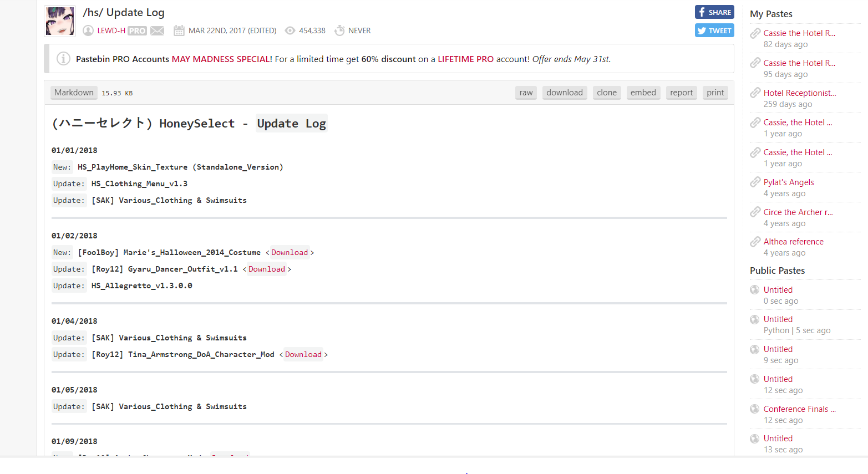
Task: Open Untitled public paste from 13 sec ago
Action: click(778, 439)
